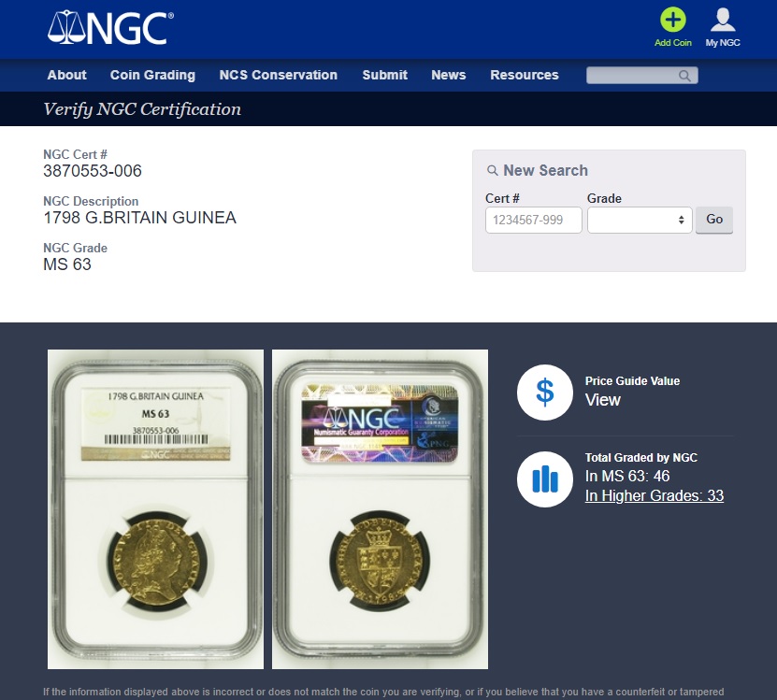Open the obverse coin holder image

[155, 509]
